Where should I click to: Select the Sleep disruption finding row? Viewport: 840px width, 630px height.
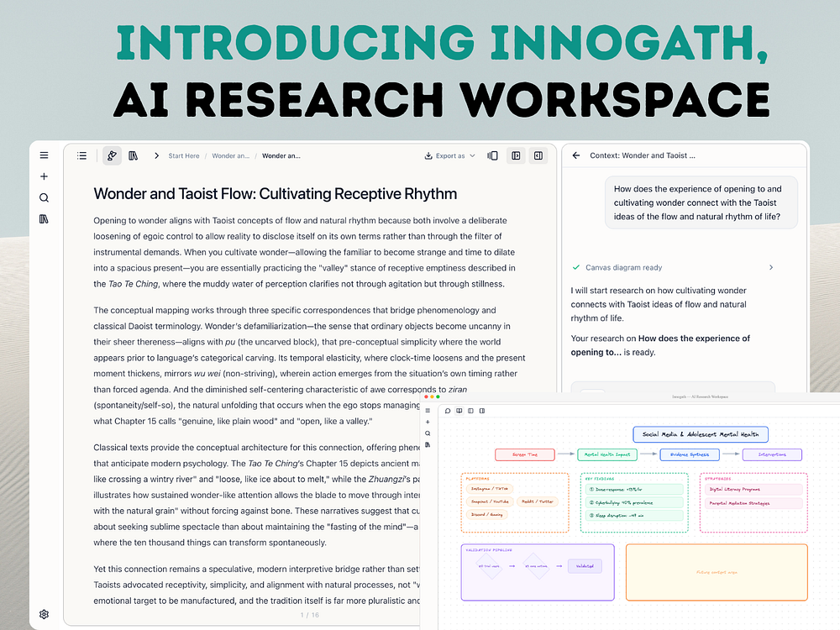[634, 516]
